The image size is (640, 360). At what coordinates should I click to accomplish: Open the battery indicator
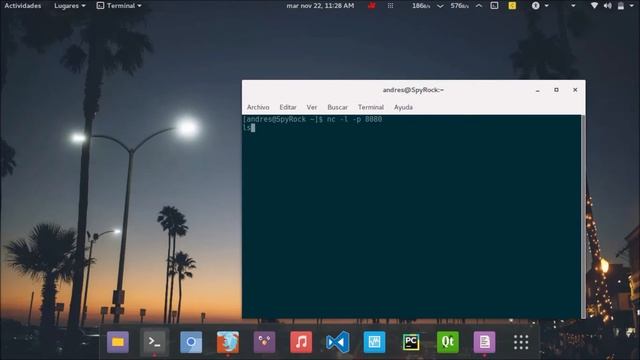click(620, 6)
